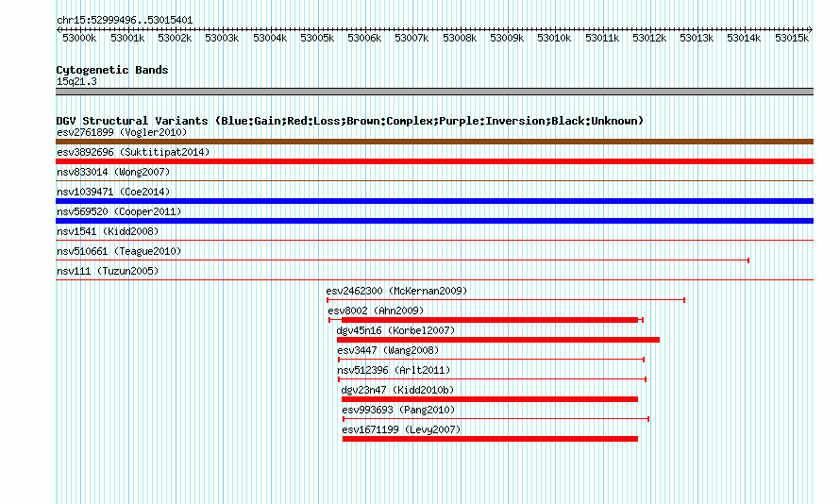Click the 53000k ruler tick label
Viewport: 840px width, 504px height.
[79, 38]
